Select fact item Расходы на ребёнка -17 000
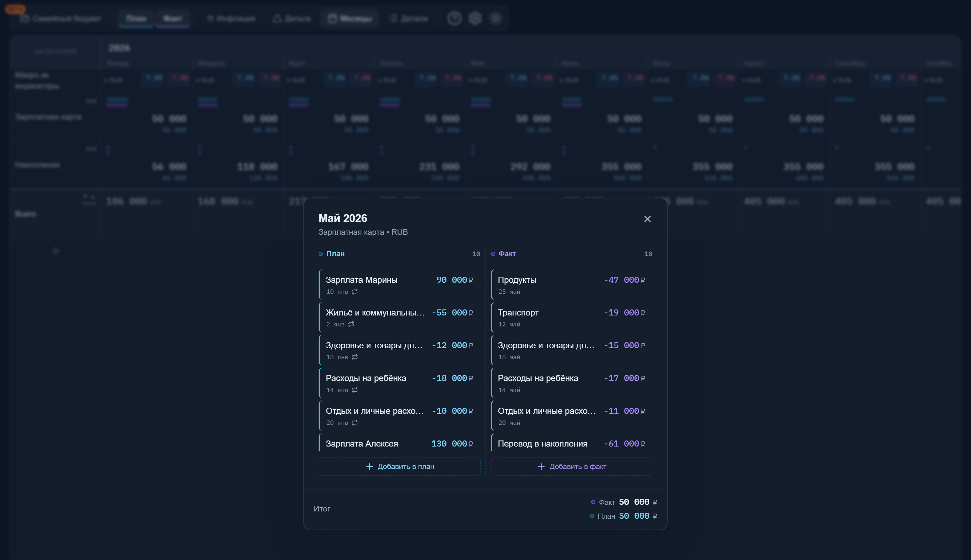The width and height of the screenshot is (971, 560). click(571, 383)
